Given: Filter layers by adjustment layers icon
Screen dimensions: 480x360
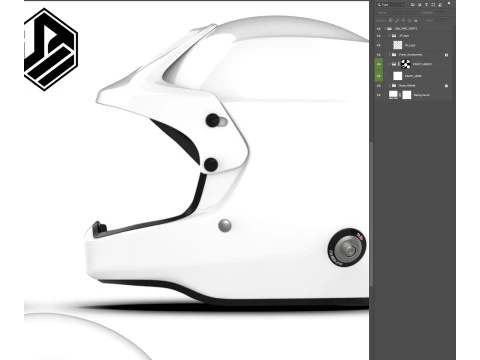Looking at the screenshot, I should pos(420,5).
